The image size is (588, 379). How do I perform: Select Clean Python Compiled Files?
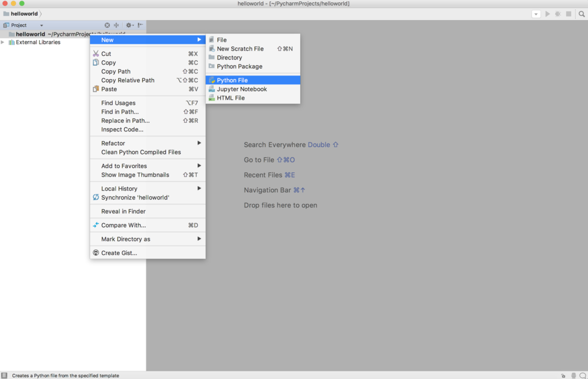[x=148, y=152]
